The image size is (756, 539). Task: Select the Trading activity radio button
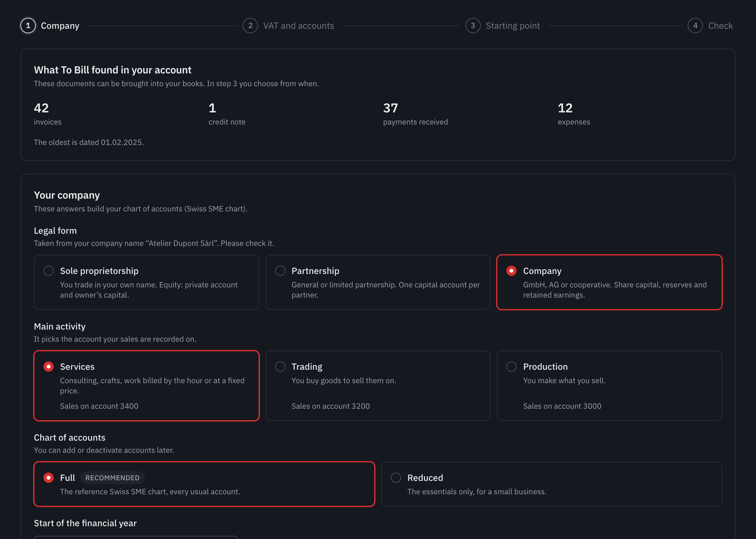click(280, 367)
